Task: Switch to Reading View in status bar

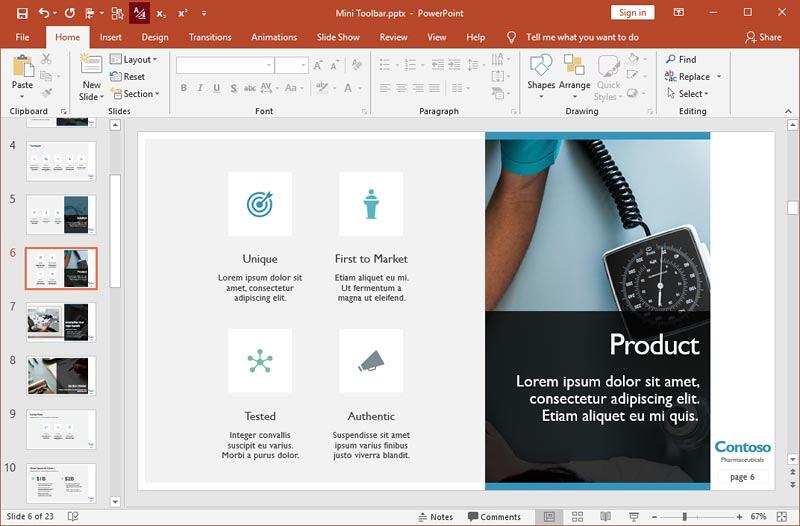Action: [605, 517]
